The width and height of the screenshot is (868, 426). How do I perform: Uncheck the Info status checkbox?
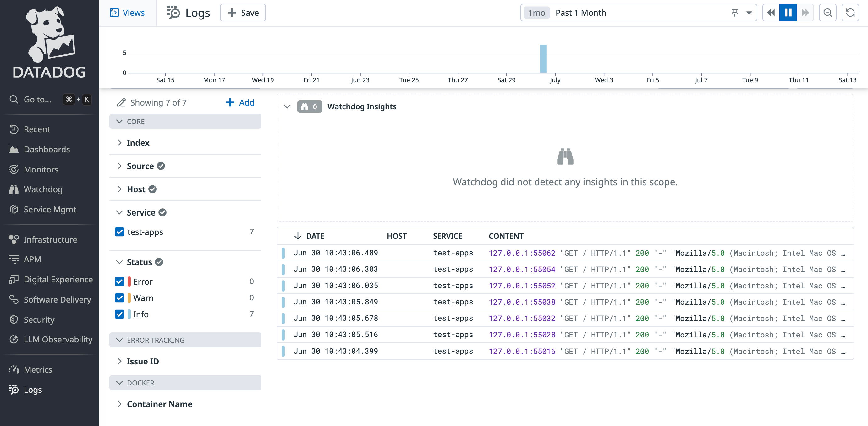(x=119, y=314)
